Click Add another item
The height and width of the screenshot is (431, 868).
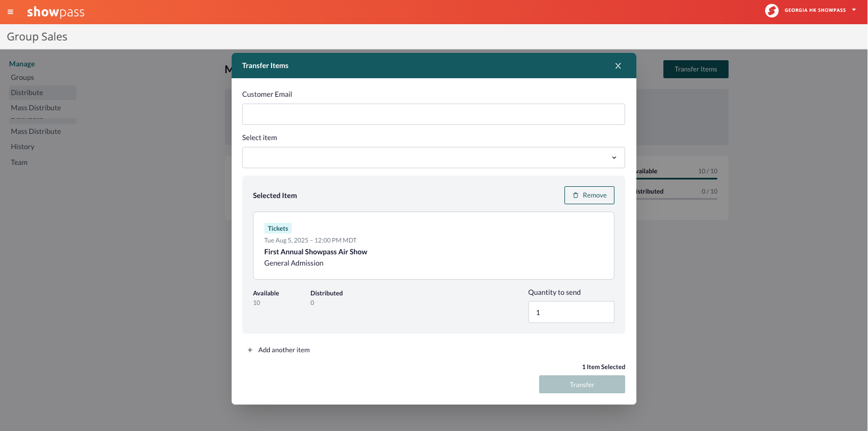tap(278, 350)
